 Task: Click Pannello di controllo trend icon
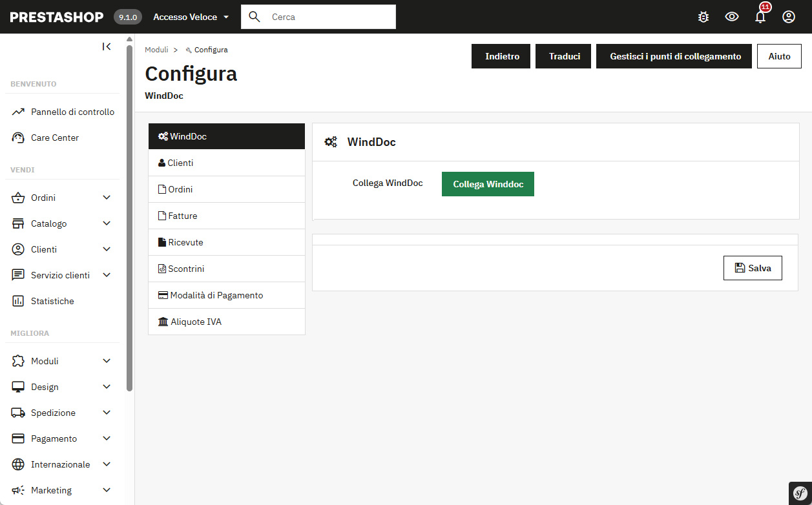(18, 112)
